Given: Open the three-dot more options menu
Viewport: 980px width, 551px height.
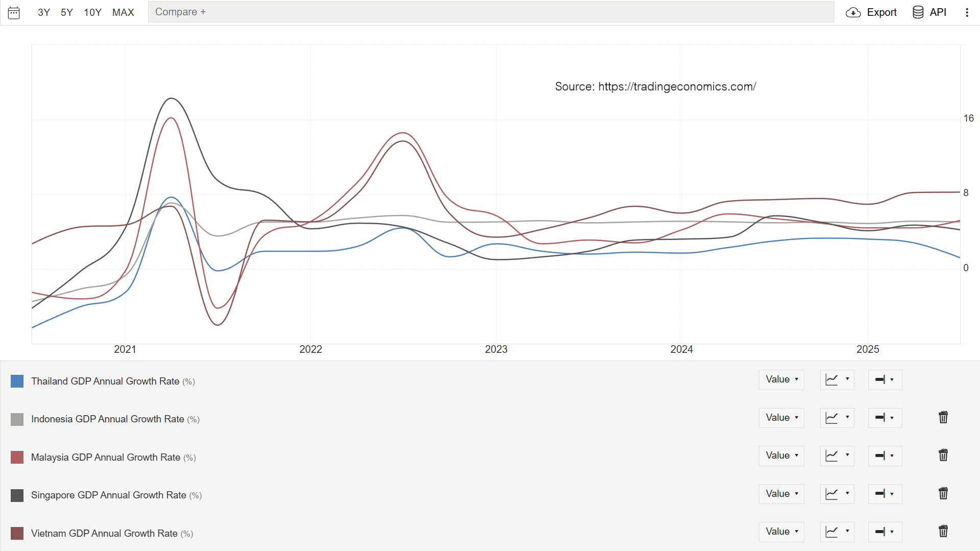Looking at the screenshot, I should coord(967,12).
